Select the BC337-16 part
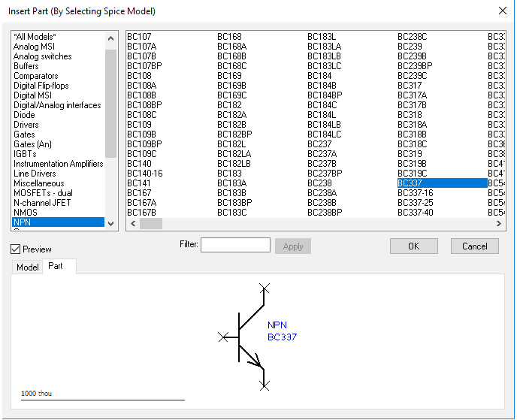 click(415, 193)
